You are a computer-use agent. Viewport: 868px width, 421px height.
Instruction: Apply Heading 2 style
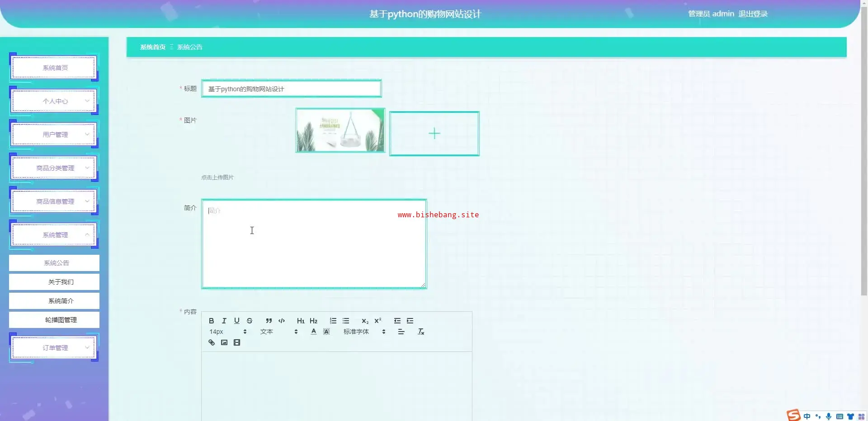point(313,321)
